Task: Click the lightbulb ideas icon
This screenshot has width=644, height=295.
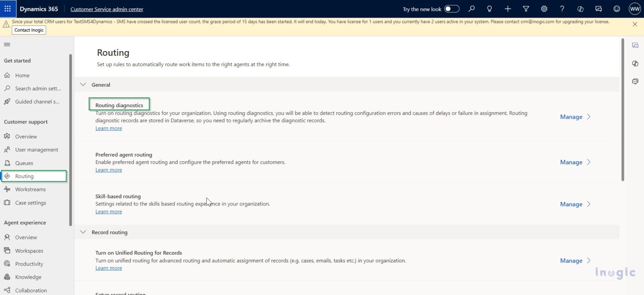Action: 489,8
